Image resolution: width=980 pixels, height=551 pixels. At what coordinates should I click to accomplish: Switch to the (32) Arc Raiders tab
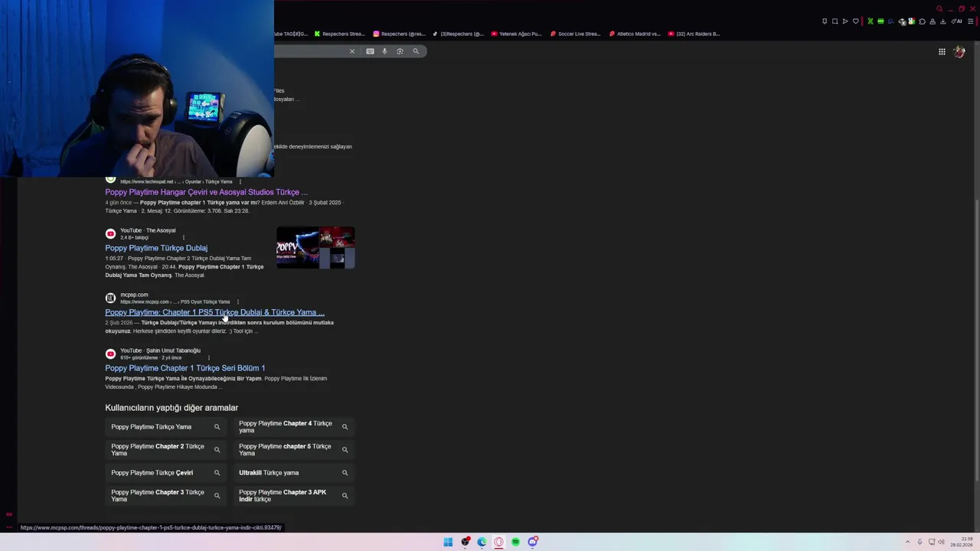(694, 34)
